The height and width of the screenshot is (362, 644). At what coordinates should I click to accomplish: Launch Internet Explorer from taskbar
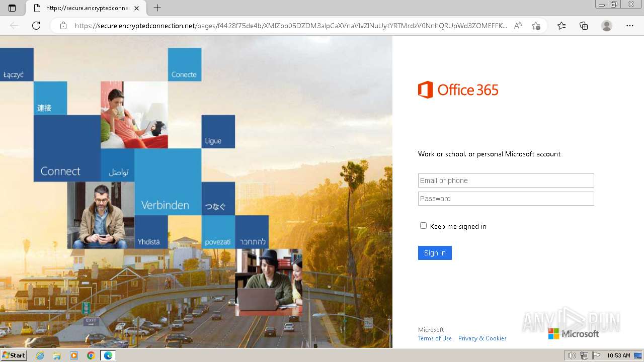[40, 355]
